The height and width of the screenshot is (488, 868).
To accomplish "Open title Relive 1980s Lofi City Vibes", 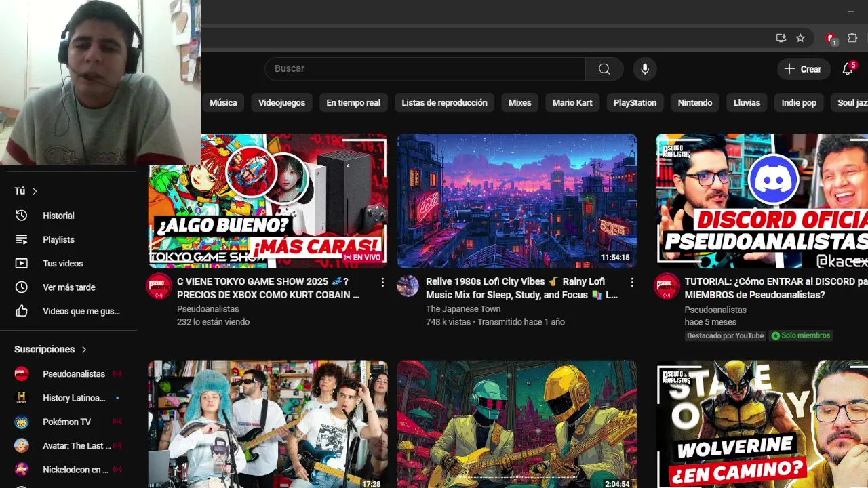I will [x=521, y=288].
